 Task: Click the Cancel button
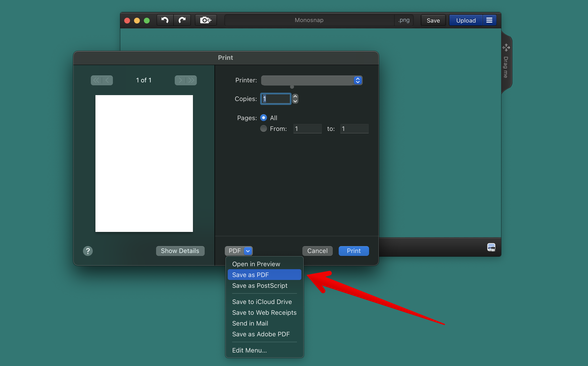click(x=317, y=251)
